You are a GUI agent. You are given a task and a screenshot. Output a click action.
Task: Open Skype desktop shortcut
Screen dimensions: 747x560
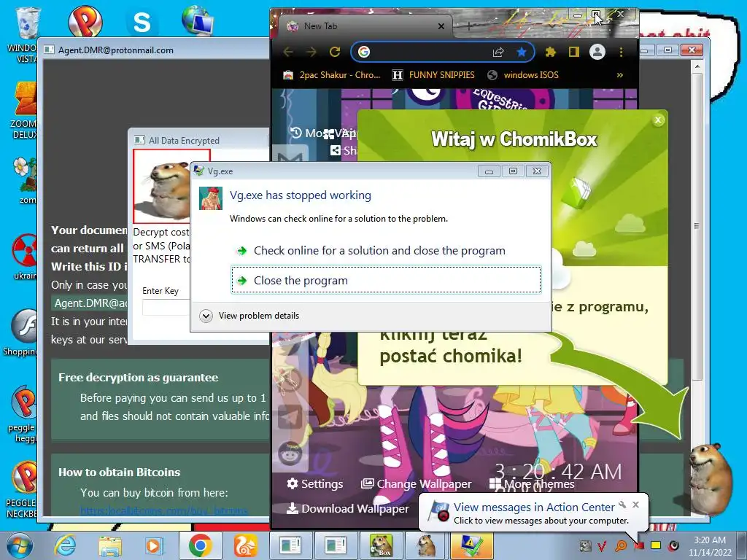coord(142,22)
